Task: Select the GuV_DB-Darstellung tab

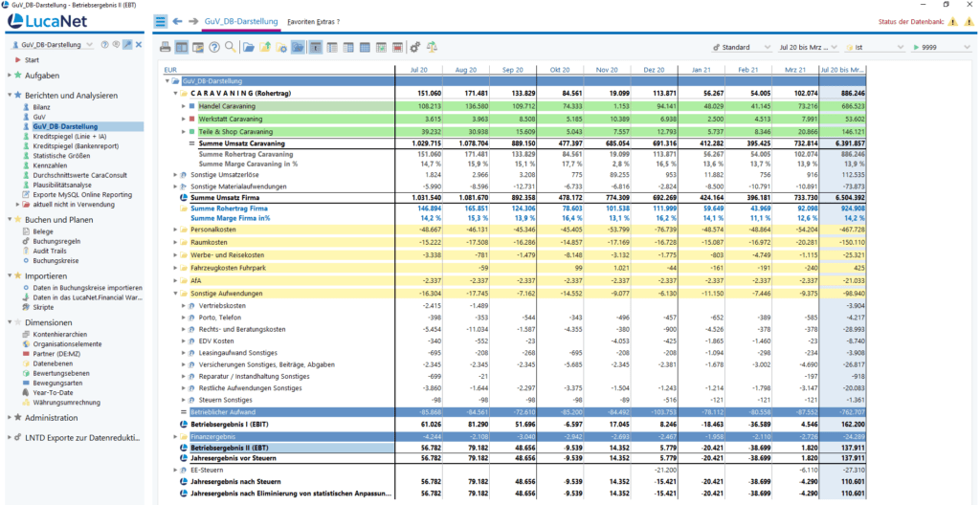Action: [x=240, y=21]
